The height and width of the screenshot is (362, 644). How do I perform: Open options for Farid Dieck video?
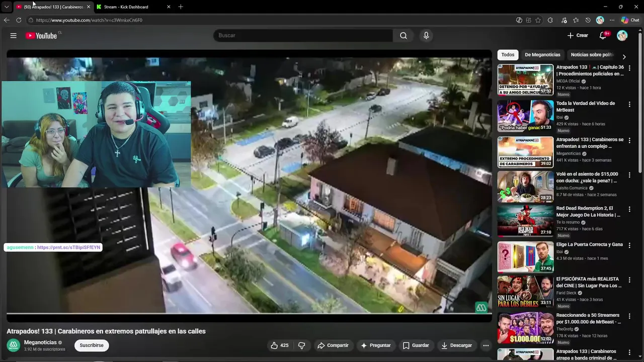pos(629,280)
